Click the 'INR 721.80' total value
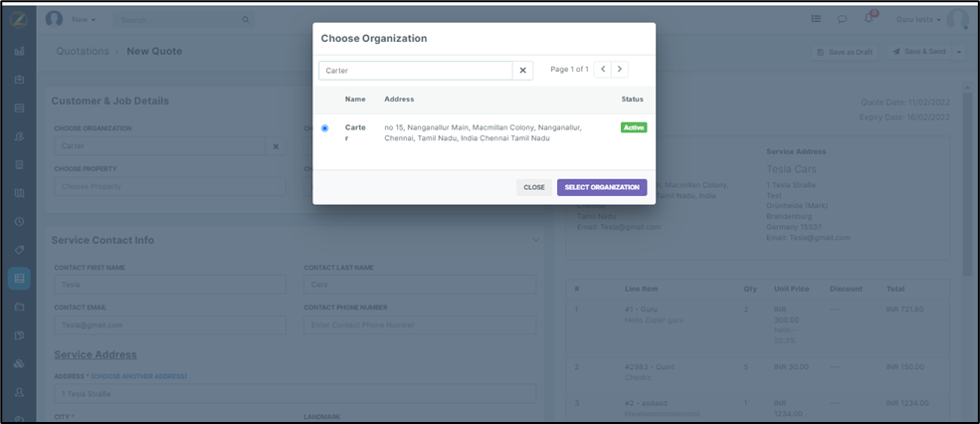 [904, 309]
